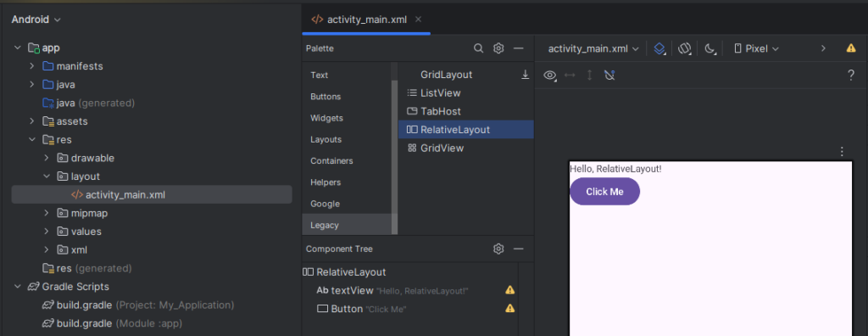Click the orientation for preview icon

(x=685, y=49)
